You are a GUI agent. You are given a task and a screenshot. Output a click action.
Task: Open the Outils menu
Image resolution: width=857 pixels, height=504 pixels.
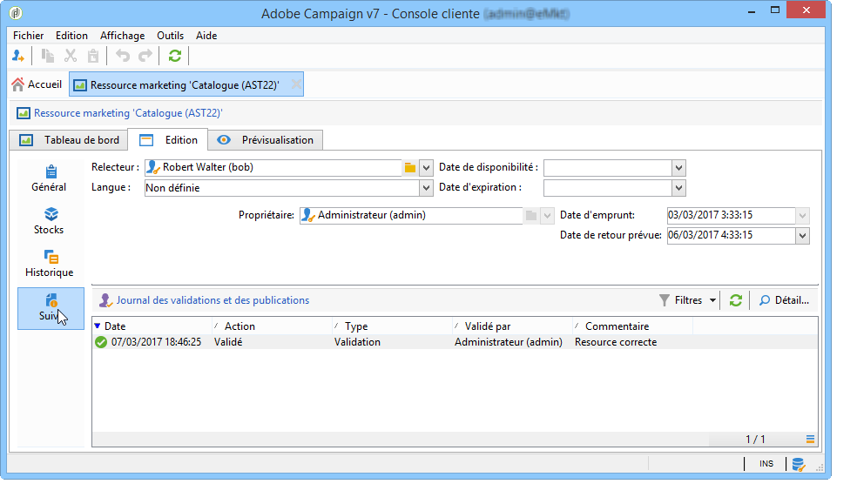tap(170, 36)
